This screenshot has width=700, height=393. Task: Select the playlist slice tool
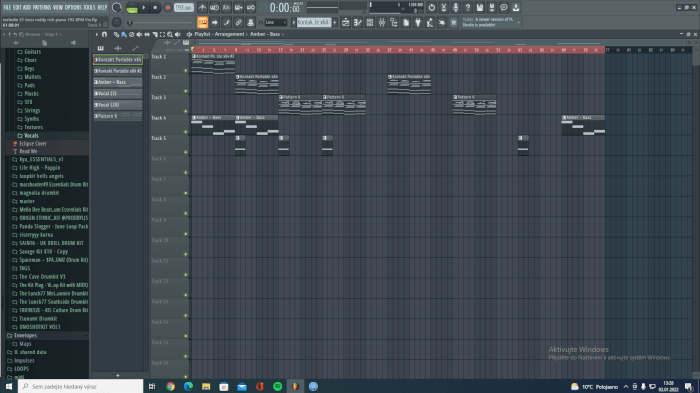tap(154, 34)
